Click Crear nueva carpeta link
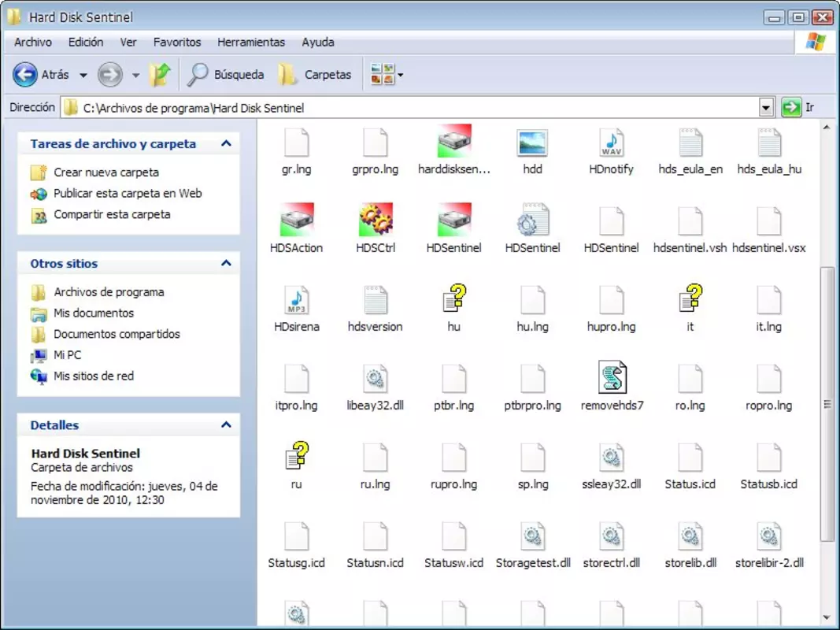The height and width of the screenshot is (630, 840). click(x=106, y=172)
